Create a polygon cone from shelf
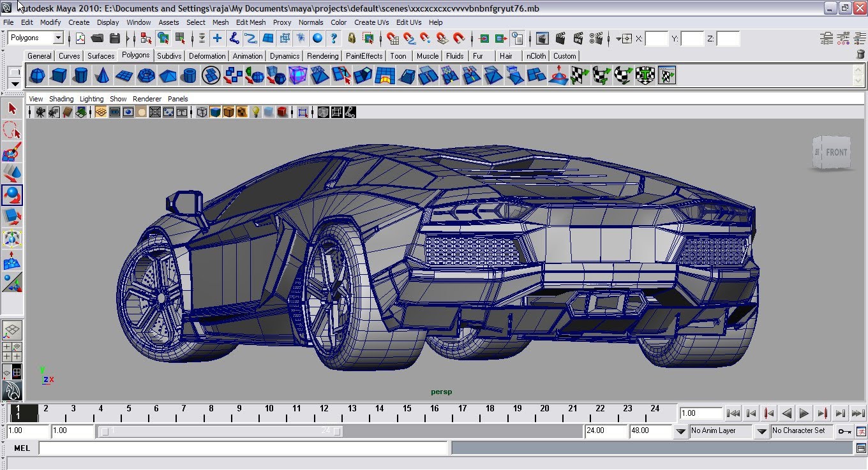Viewport: 868px width, 470px height. [101, 76]
